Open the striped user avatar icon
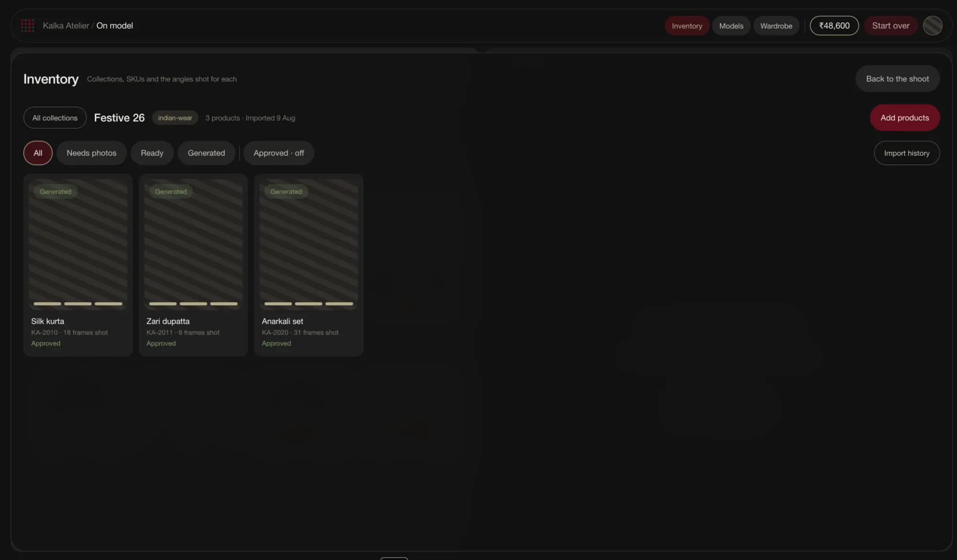The width and height of the screenshot is (957, 560). (x=932, y=26)
